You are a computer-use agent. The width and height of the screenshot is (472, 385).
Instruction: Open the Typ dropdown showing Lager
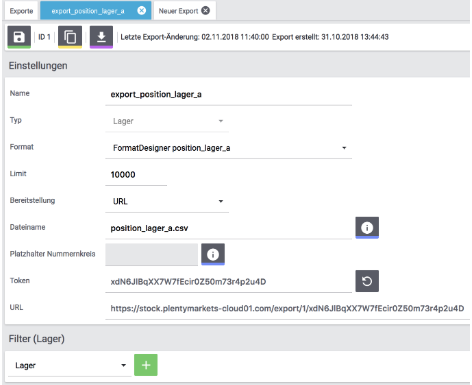click(x=167, y=121)
